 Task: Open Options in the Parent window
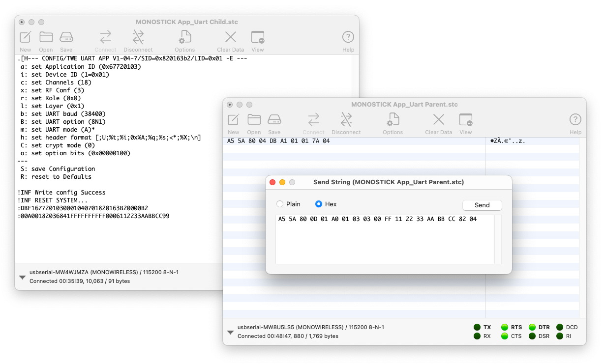pos(393,120)
